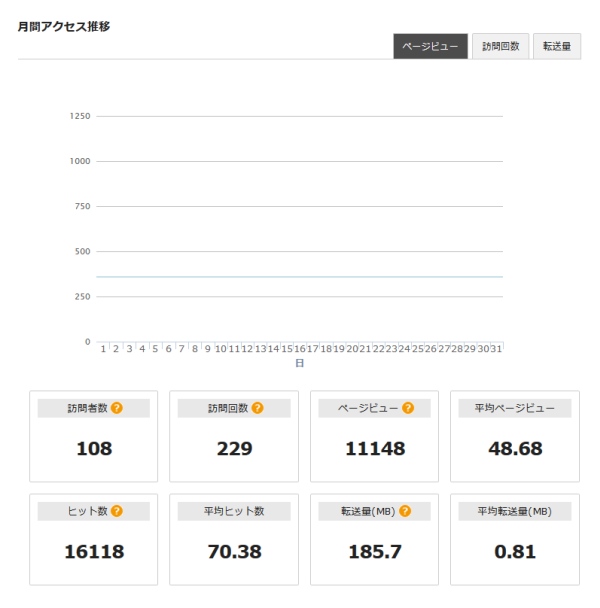Screen dimensions: 600x608
Task: Open help icon next to 転送量(MB)
Action: tap(405, 511)
